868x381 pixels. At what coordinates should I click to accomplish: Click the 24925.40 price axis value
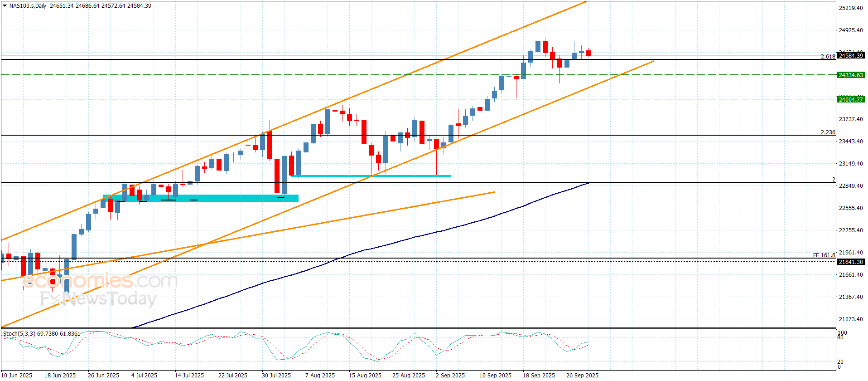[x=851, y=30]
